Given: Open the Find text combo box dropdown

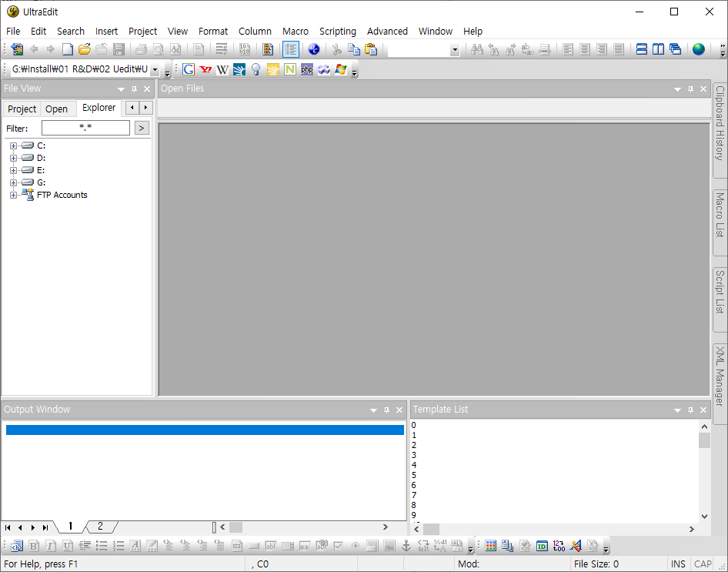Looking at the screenshot, I should point(455,50).
